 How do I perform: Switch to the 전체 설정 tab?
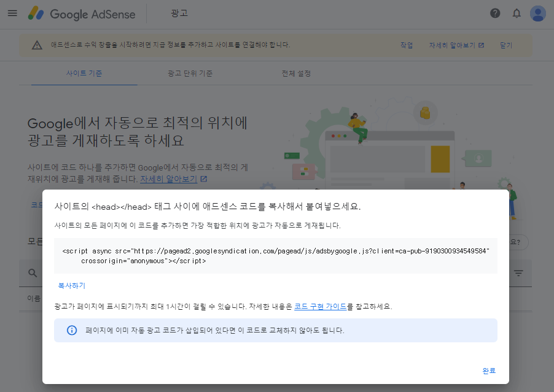coord(296,74)
